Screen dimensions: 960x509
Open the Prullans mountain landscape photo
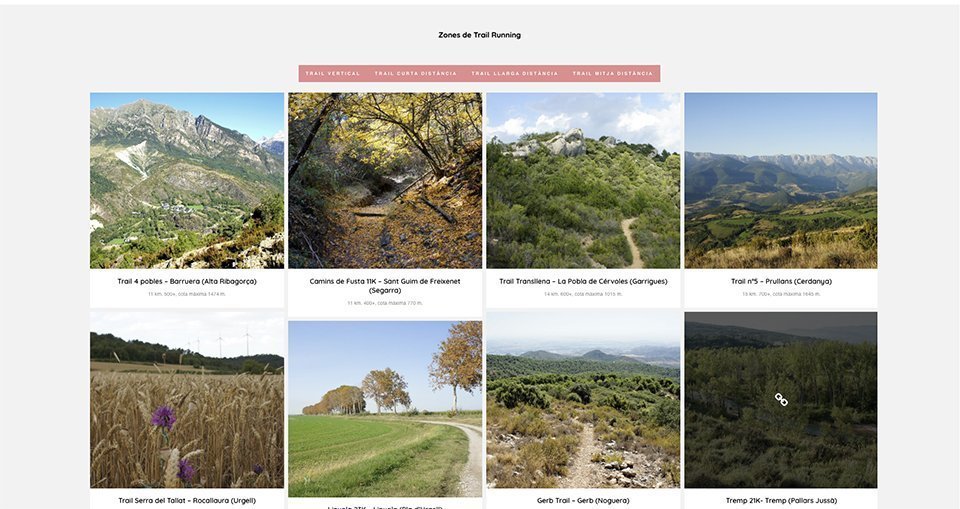(x=781, y=181)
